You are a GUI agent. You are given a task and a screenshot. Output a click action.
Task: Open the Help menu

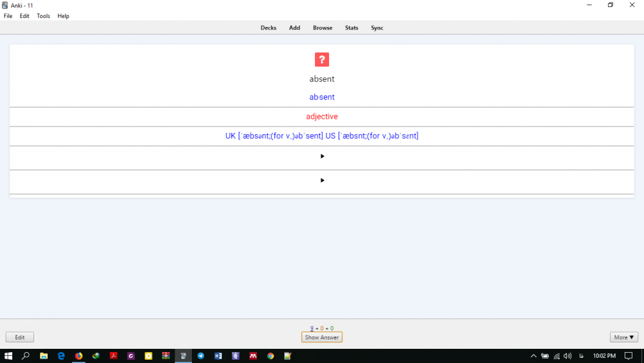[x=63, y=16]
